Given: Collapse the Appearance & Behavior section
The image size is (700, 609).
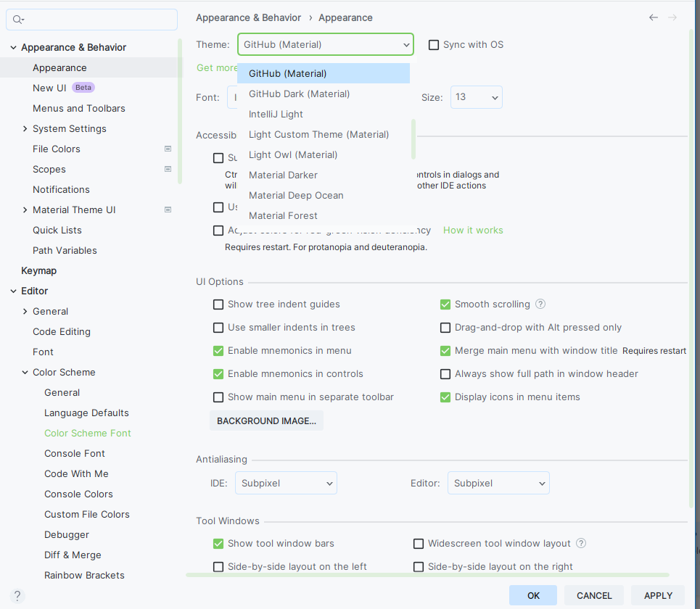Looking at the screenshot, I should click(x=13, y=47).
